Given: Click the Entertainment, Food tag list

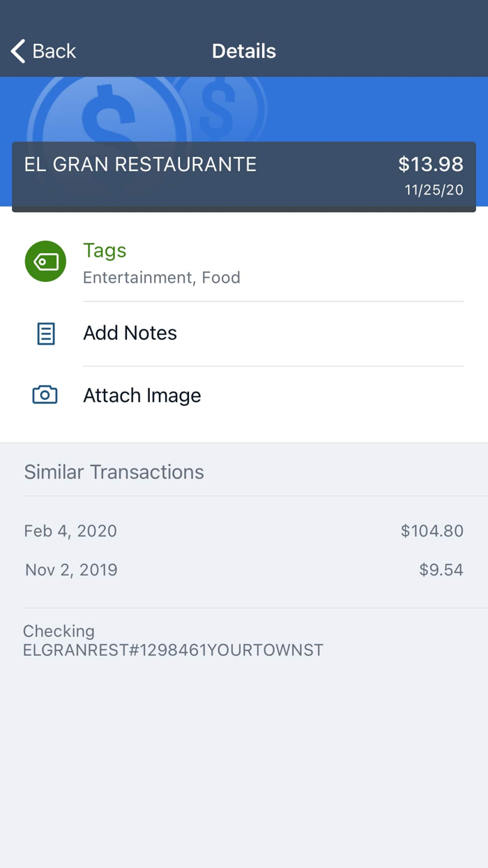Looking at the screenshot, I should click(x=162, y=277).
